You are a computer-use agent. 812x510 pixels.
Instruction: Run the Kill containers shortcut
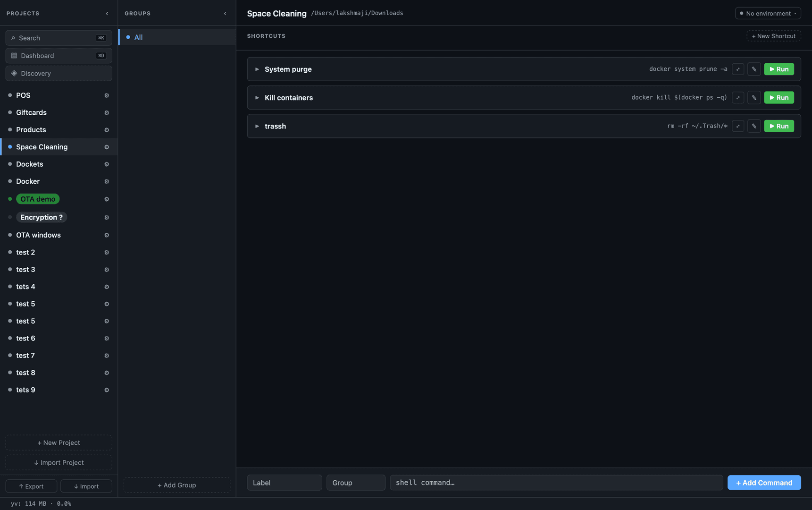pos(779,98)
